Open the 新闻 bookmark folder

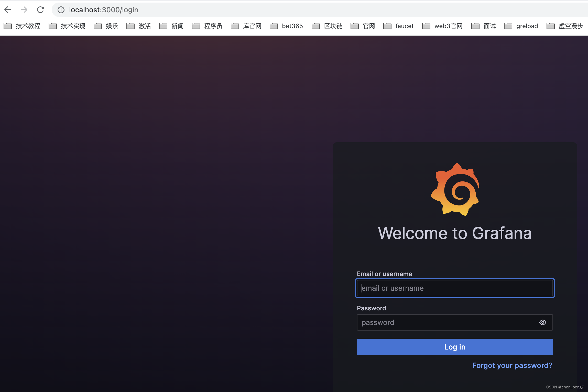coord(171,26)
